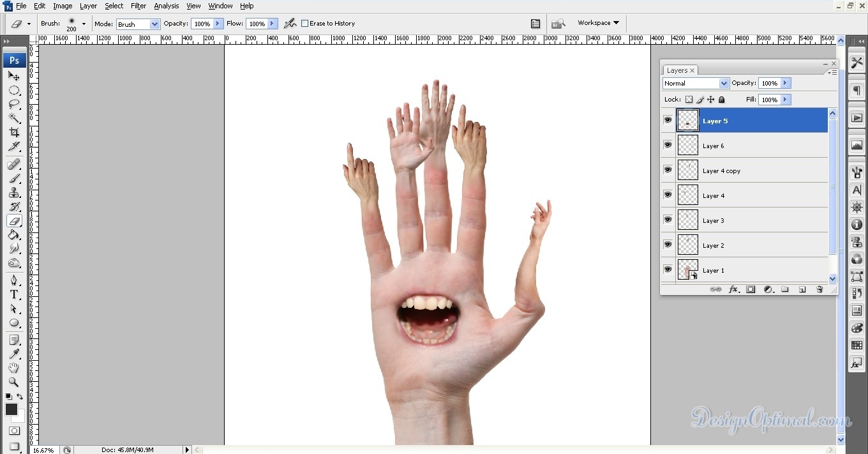The width and height of the screenshot is (868, 454).
Task: Open the Layers panel options menu
Action: (x=832, y=72)
